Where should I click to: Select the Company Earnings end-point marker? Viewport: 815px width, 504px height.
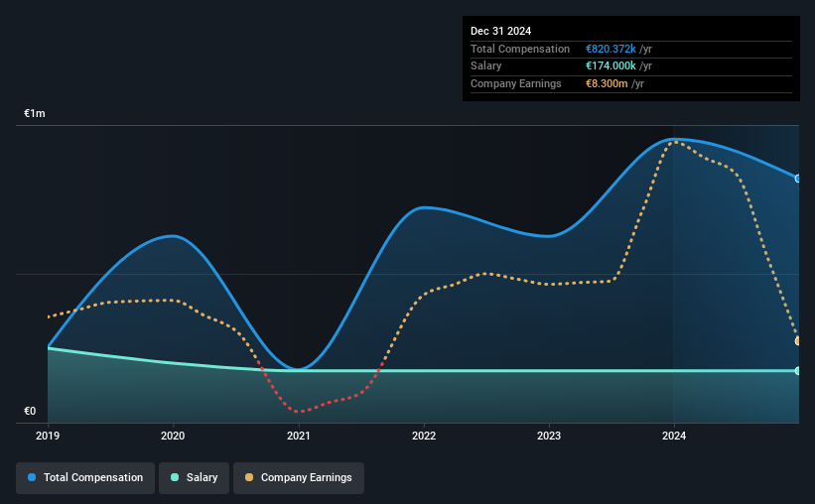point(798,341)
